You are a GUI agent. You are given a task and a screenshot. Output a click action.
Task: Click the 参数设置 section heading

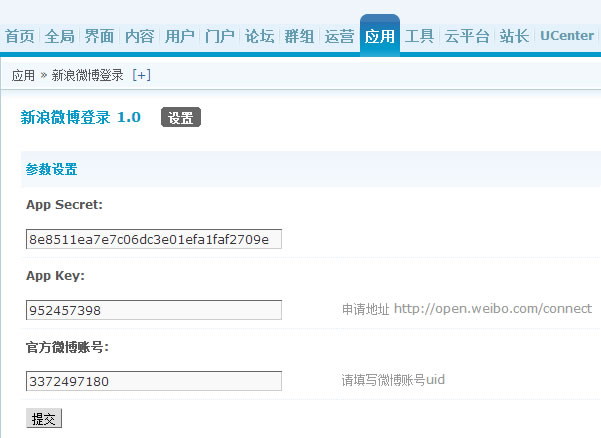[51, 169]
